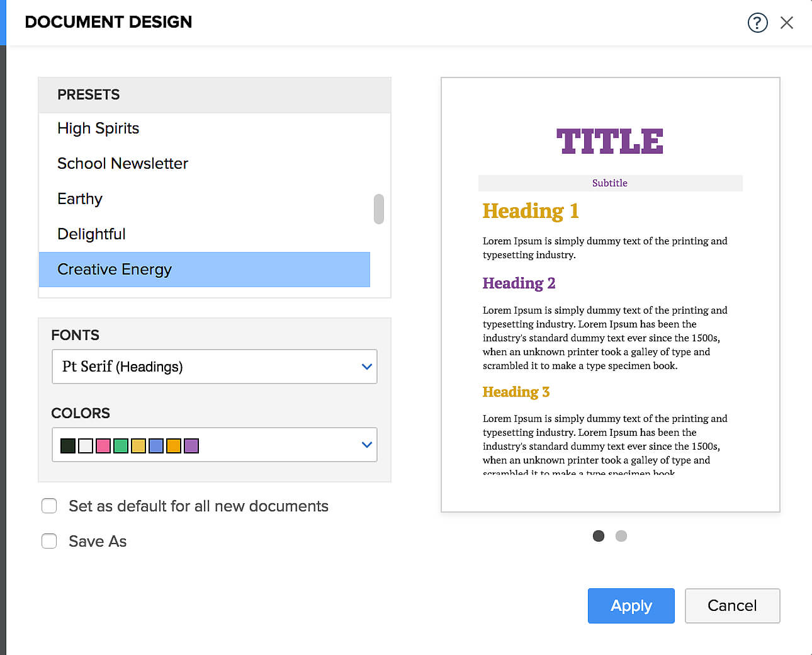Choose the School Newsletter preset
The image size is (812, 655).
[x=123, y=164]
